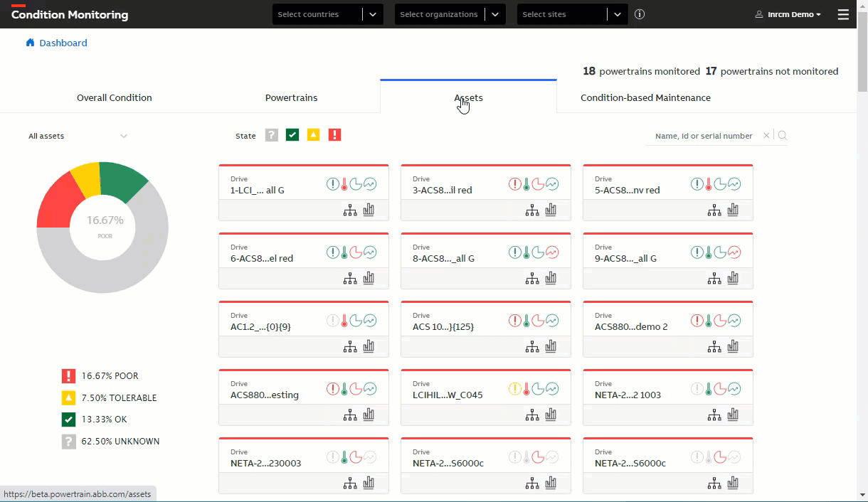Toggle the unknown state filter (gray question mark)
This screenshot has height=502, width=868.
coord(271,135)
